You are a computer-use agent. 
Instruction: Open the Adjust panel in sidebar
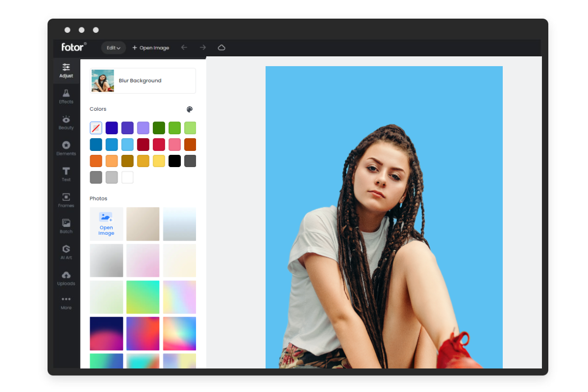66,71
